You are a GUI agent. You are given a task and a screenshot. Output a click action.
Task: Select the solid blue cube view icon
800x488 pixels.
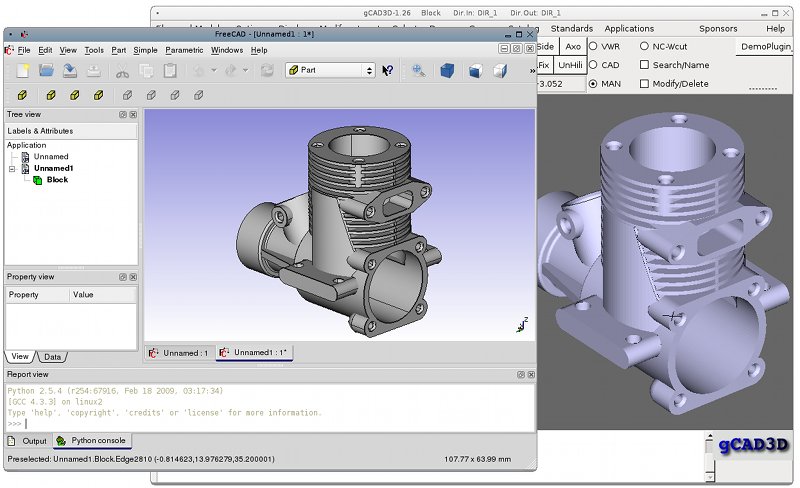[x=448, y=70]
